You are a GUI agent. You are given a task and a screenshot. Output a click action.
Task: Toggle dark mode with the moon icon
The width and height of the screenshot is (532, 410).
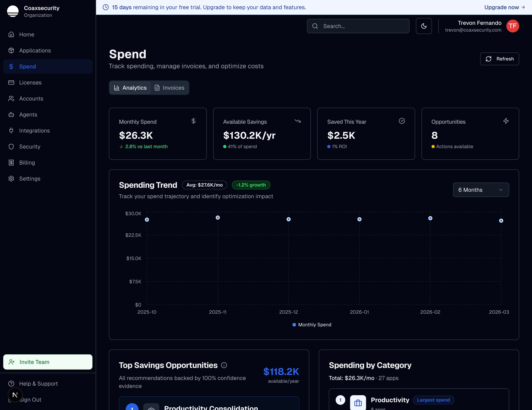(x=424, y=26)
